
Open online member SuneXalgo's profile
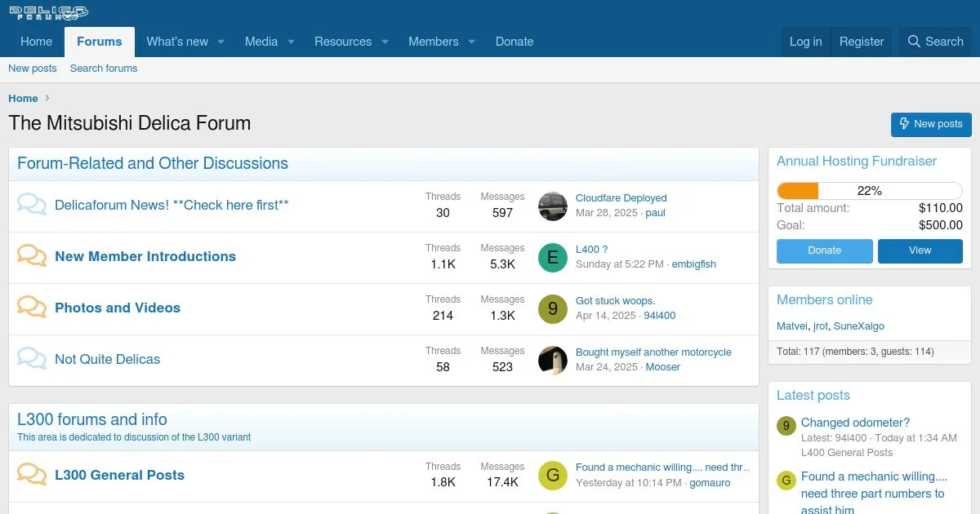click(859, 326)
